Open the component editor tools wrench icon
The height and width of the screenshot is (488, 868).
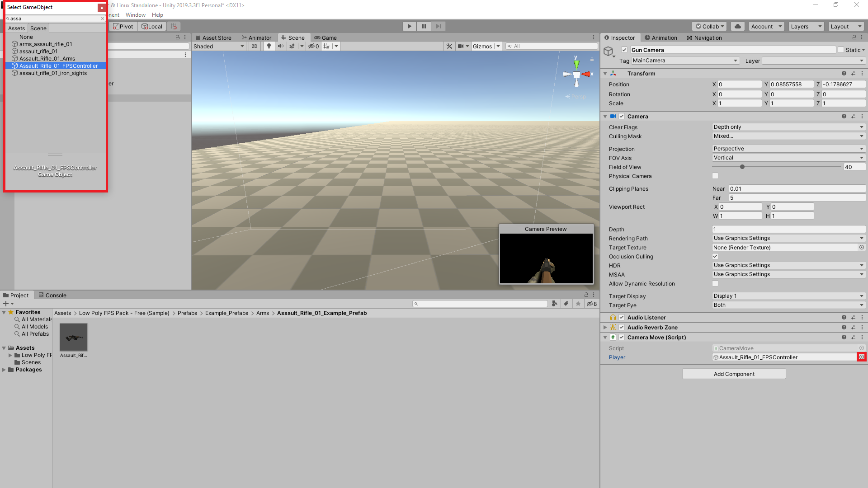coord(449,46)
